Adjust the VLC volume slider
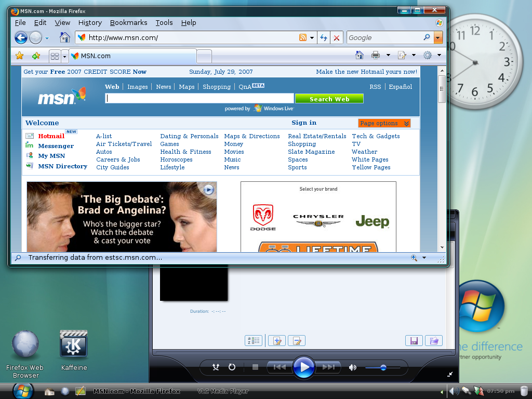This screenshot has height=399, width=532. coord(383,367)
